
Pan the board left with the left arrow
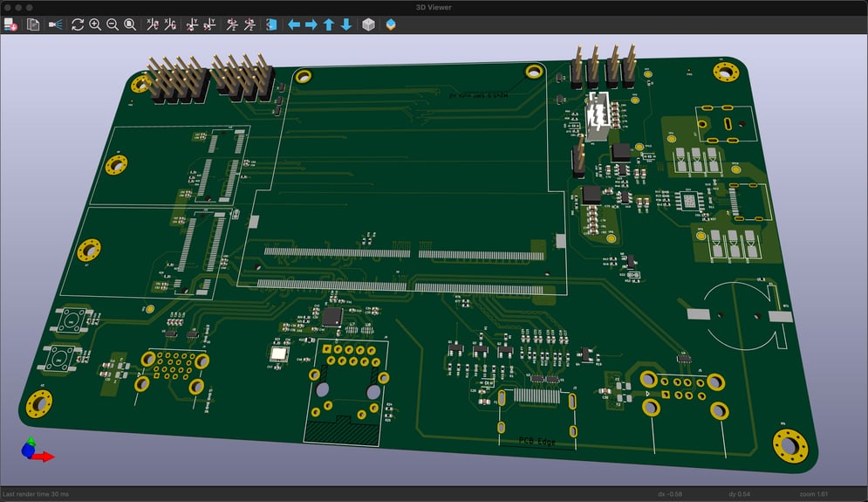tap(294, 24)
